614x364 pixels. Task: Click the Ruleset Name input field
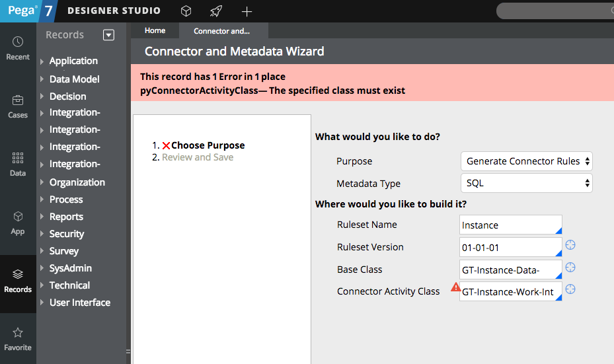click(511, 225)
